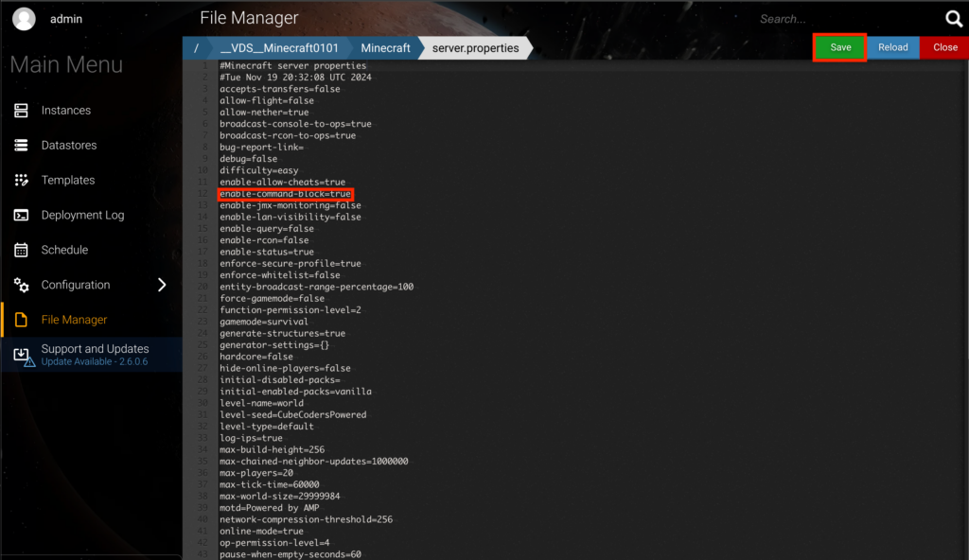Select the Configuration gears icon
The width and height of the screenshot is (969, 560).
pyautogui.click(x=21, y=285)
